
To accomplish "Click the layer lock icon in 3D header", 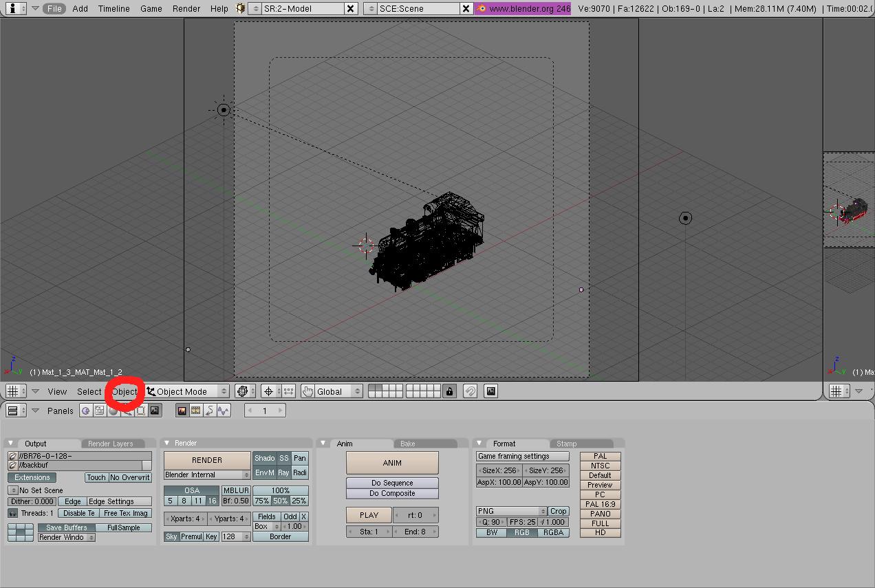I will click(x=450, y=391).
